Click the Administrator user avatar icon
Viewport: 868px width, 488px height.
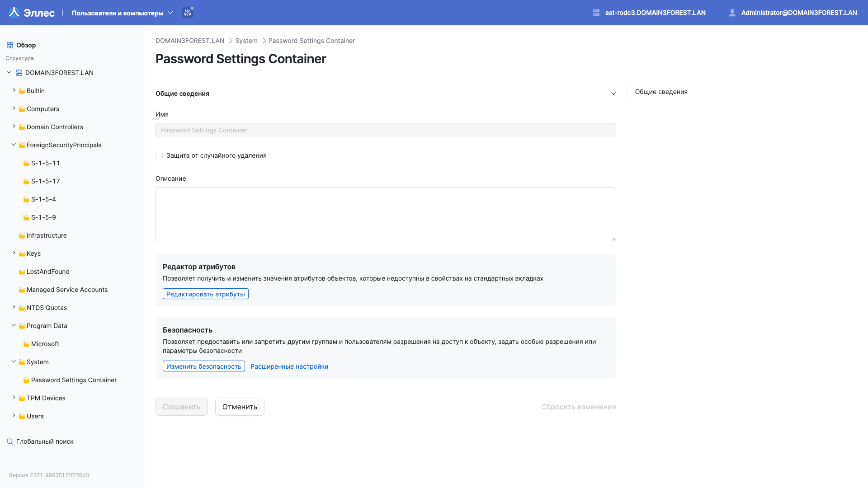732,13
